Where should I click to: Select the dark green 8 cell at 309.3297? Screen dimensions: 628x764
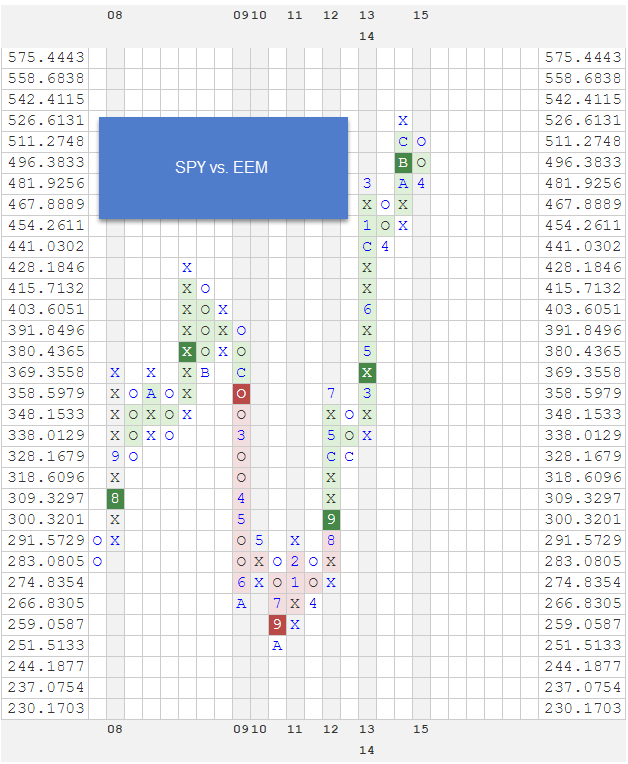(115, 498)
